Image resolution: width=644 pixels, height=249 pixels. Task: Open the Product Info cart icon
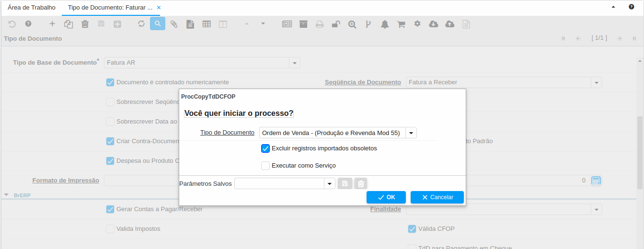tap(401, 23)
